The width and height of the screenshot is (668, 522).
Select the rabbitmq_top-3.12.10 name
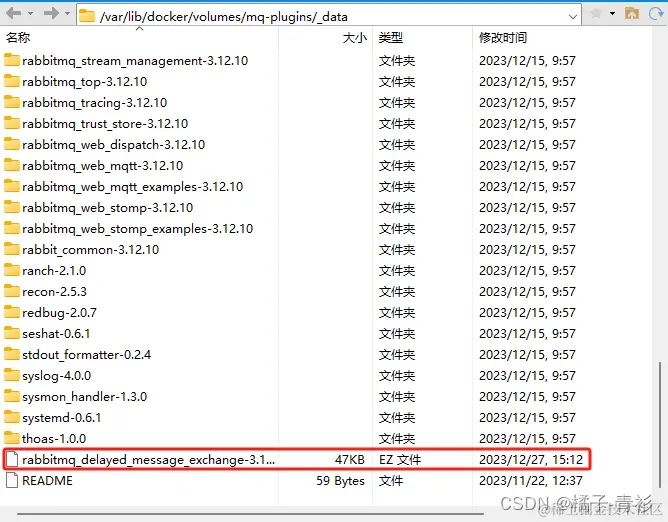tap(84, 82)
